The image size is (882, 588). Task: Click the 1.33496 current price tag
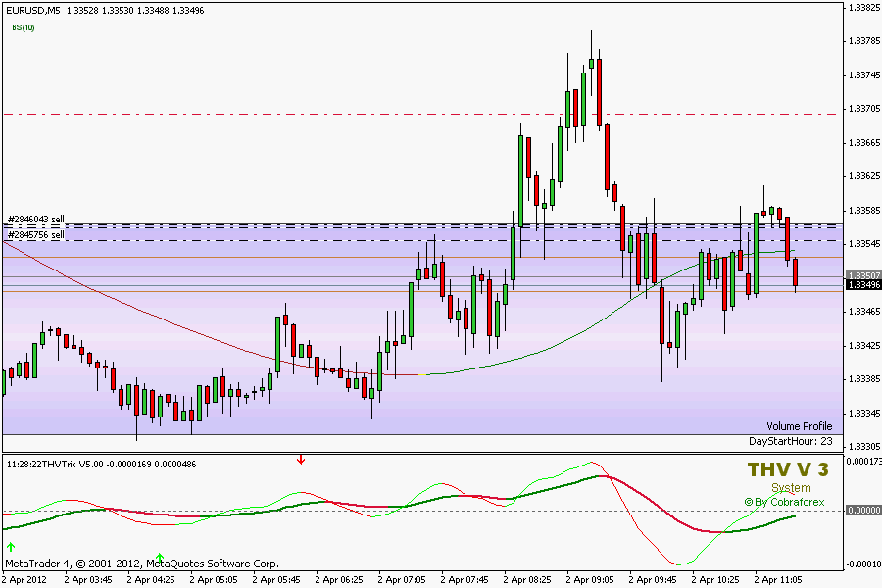(x=861, y=285)
